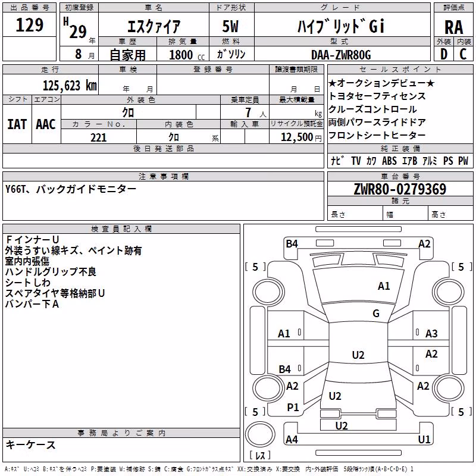Viewport: 476px width, 476px height.
Task: Click ★オークションデビュー★ sales point
Action: click(381, 83)
